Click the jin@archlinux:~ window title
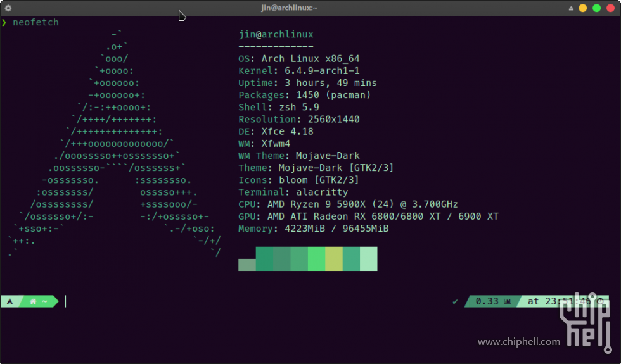This screenshot has height=364, width=621. 289,8
